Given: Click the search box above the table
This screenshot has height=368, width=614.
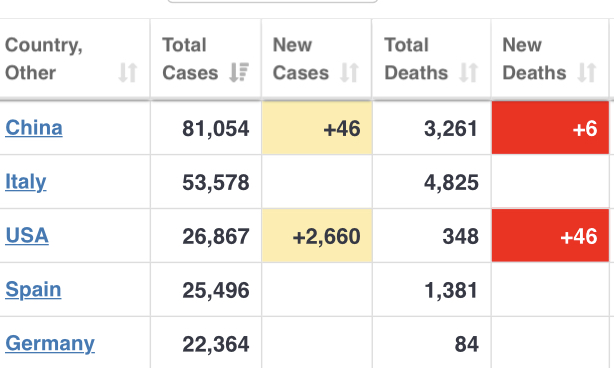Looking at the screenshot, I should (273, 1).
